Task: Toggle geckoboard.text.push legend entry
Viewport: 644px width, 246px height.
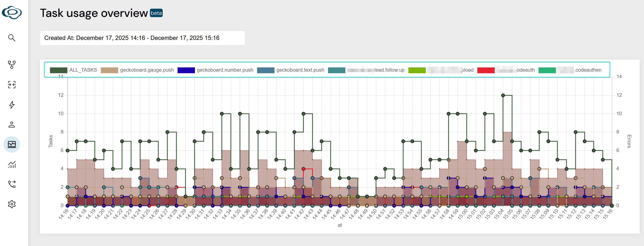Action: click(x=290, y=70)
